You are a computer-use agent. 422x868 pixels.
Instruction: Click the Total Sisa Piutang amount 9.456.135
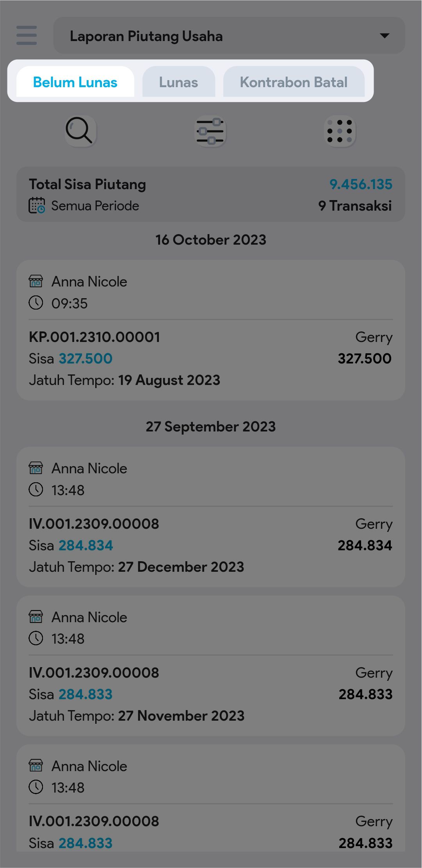click(x=360, y=184)
